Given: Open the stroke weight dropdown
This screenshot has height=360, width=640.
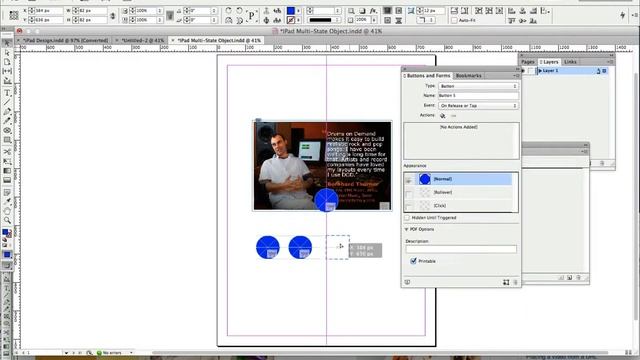Looking at the screenshot, I should 338,11.
